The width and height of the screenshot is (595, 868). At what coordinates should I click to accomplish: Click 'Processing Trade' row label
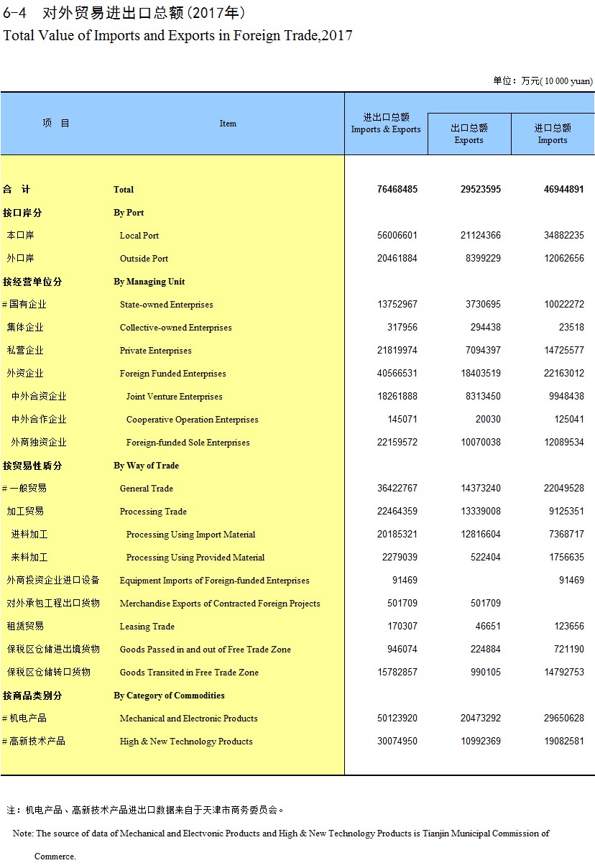(153, 512)
